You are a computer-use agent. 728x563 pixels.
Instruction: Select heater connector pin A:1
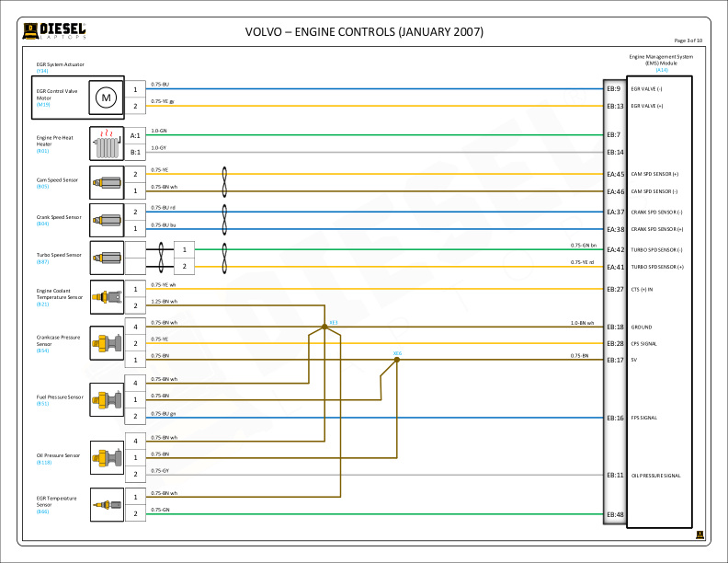135,135
